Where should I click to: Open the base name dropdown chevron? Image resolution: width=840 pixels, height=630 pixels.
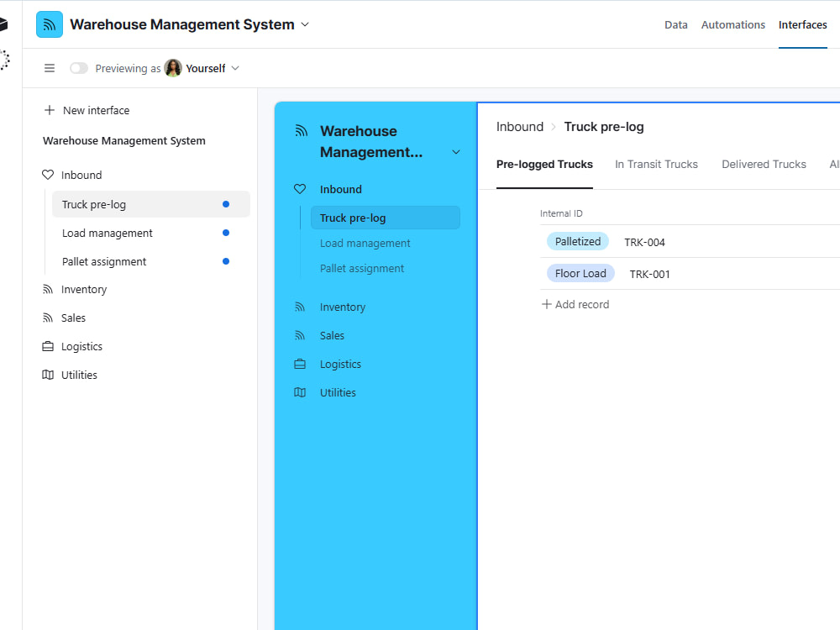(305, 24)
